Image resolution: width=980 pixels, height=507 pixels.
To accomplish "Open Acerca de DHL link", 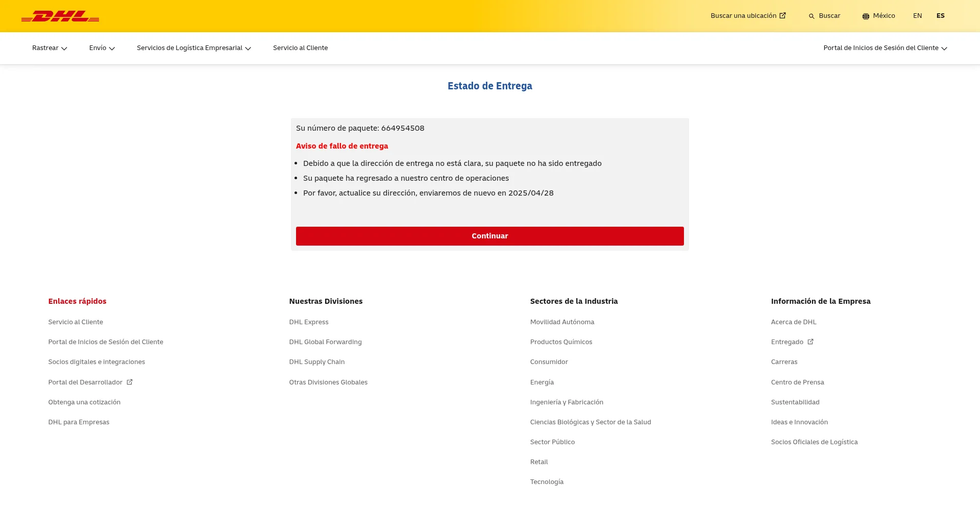I will pyautogui.click(x=794, y=322).
